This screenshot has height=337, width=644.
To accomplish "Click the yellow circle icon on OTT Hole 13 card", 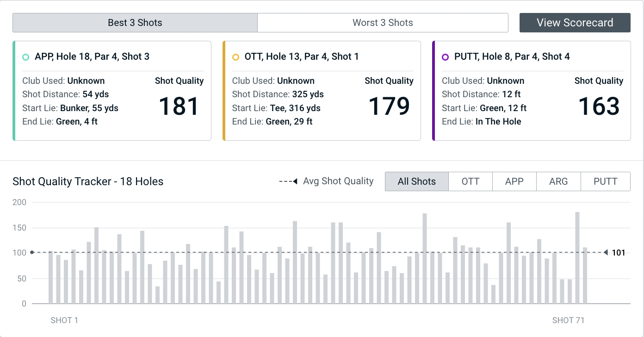I will click(x=235, y=57).
